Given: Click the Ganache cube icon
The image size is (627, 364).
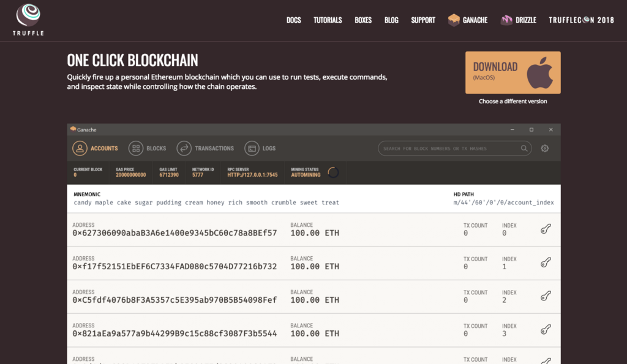Looking at the screenshot, I should pyautogui.click(x=454, y=20).
